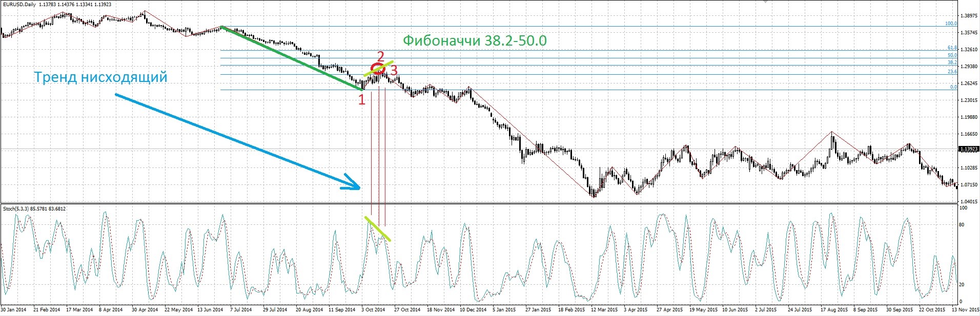Click price scale value 1.23015

click(x=969, y=100)
